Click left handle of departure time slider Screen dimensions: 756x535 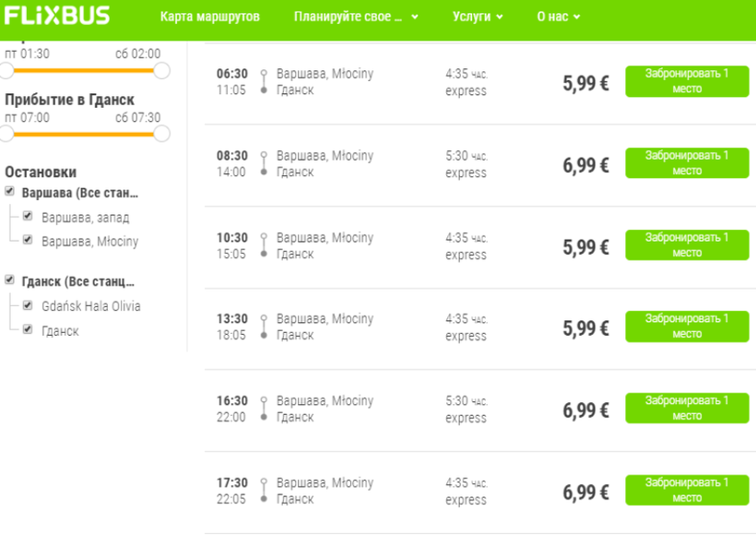tap(6, 70)
